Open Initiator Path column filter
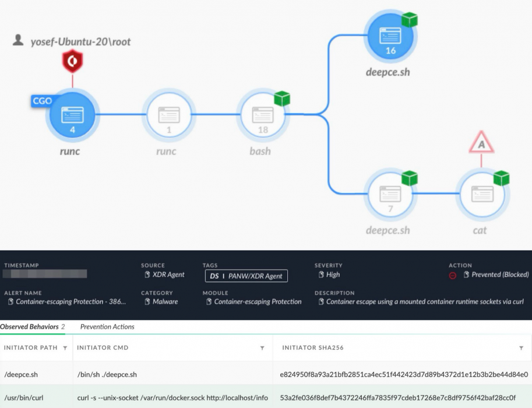The image size is (532, 408). click(65, 348)
